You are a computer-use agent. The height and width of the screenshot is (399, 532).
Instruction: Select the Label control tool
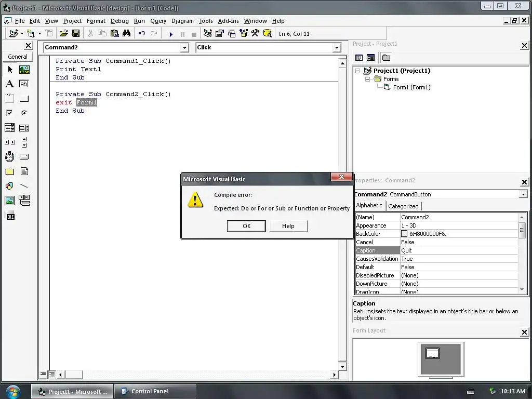click(10, 84)
